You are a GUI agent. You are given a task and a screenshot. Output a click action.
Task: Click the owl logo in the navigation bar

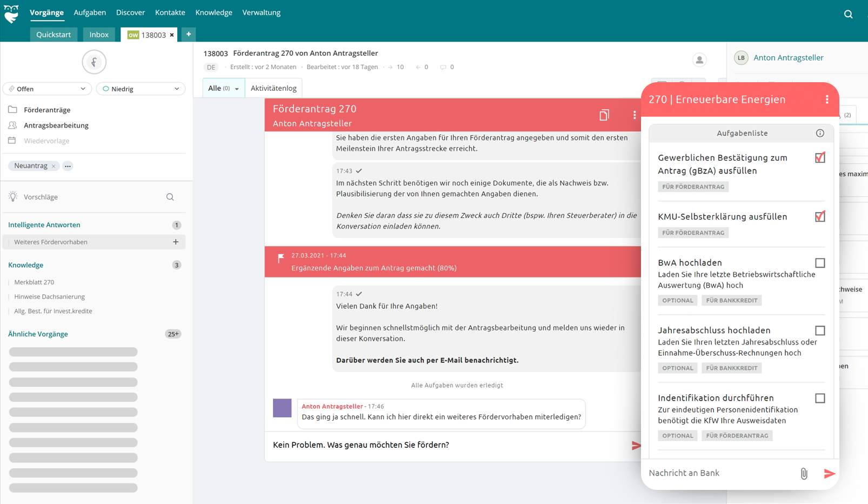tap(11, 12)
